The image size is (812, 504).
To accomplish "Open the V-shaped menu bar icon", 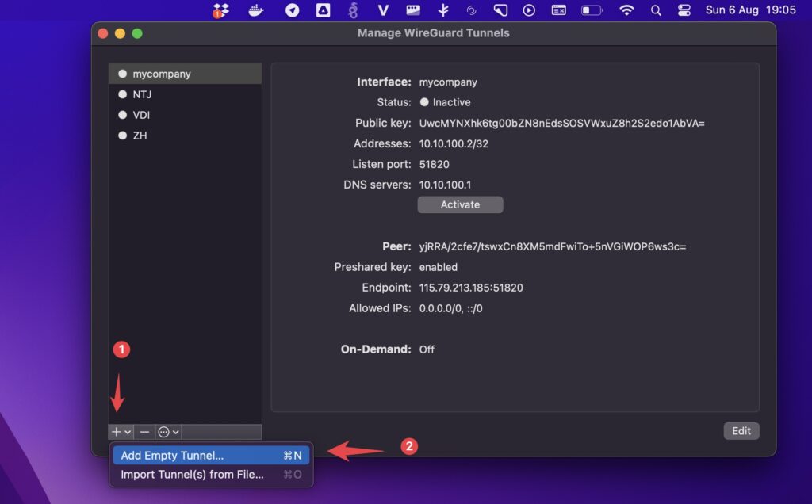I will (383, 10).
